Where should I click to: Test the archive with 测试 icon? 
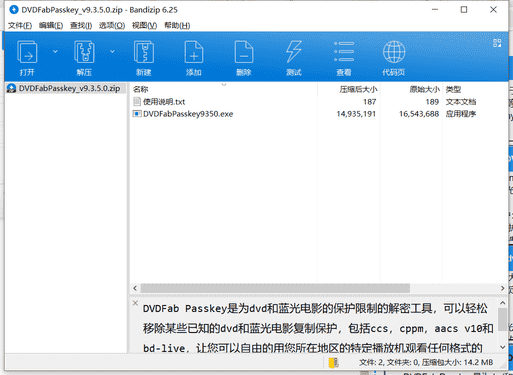coord(294,57)
